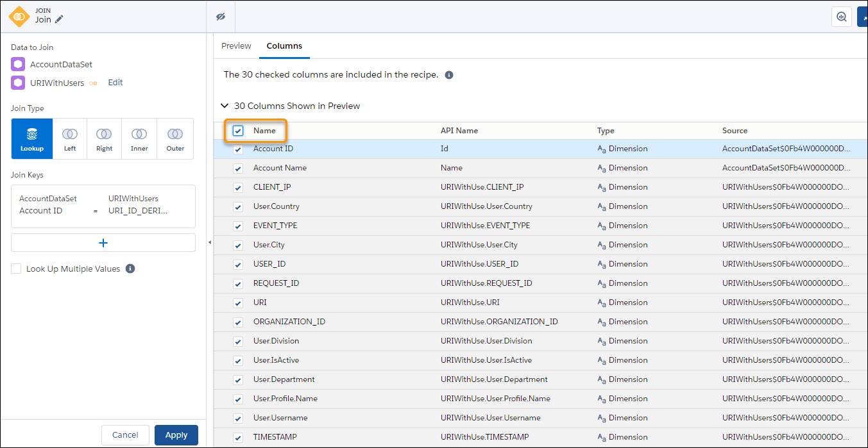The image size is (868, 448).
Task: Click the URIWithUsers dataset icon
Action: point(18,83)
